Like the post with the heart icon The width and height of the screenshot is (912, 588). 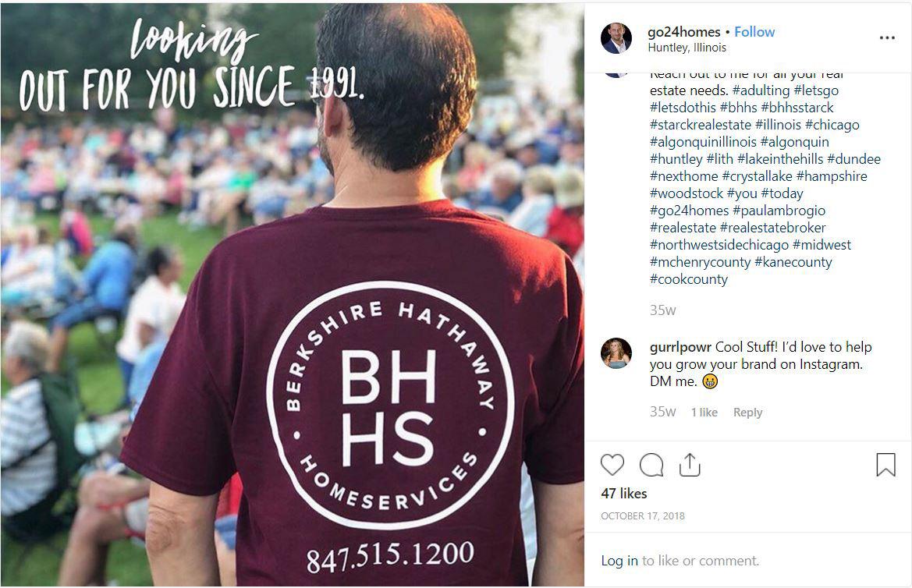pyautogui.click(x=612, y=465)
